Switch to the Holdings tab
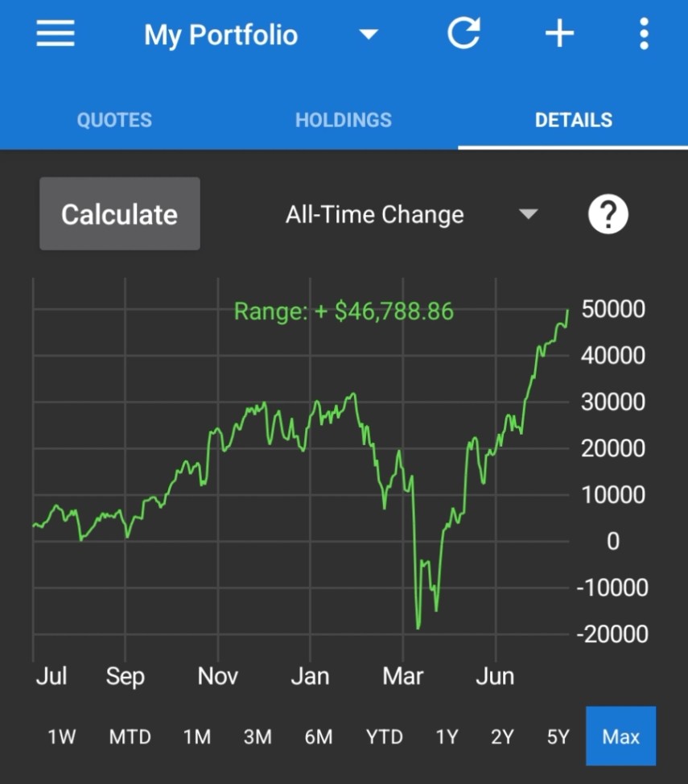The height and width of the screenshot is (784, 688). click(x=344, y=120)
